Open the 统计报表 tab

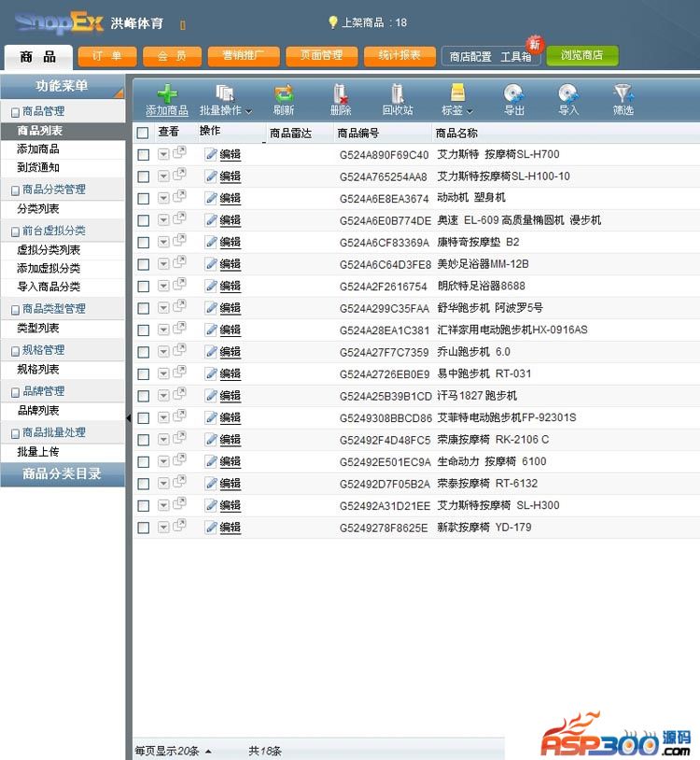click(399, 56)
